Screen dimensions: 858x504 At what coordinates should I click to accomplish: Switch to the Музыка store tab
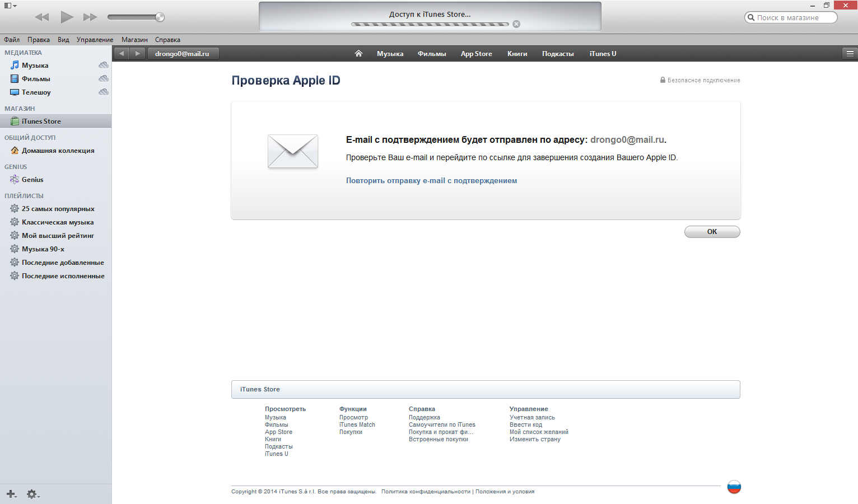click(x=390, y=54)
